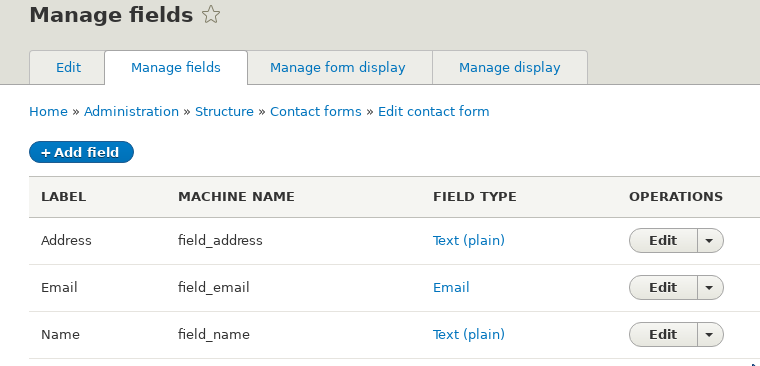Click the Manage fields page heading
The height and width of the screenshot is (366, 760).
point(111,15)
